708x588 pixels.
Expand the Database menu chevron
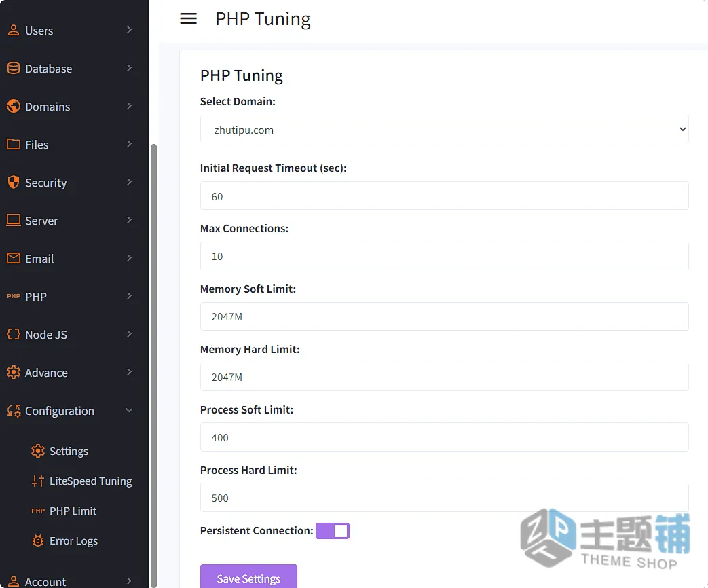click(x=129, y=68)
